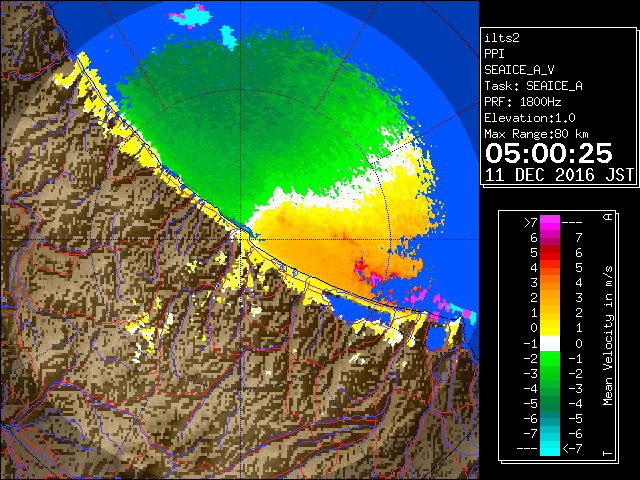Screen dimensions: 640x480
Task: Pick the magenta swatch atop the velocity scale
Action: click(x=550, y=222)
